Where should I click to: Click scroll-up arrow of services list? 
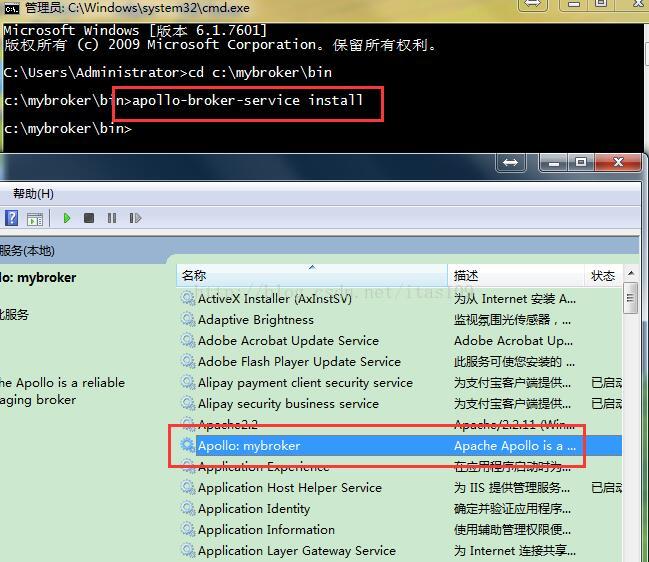631,273
